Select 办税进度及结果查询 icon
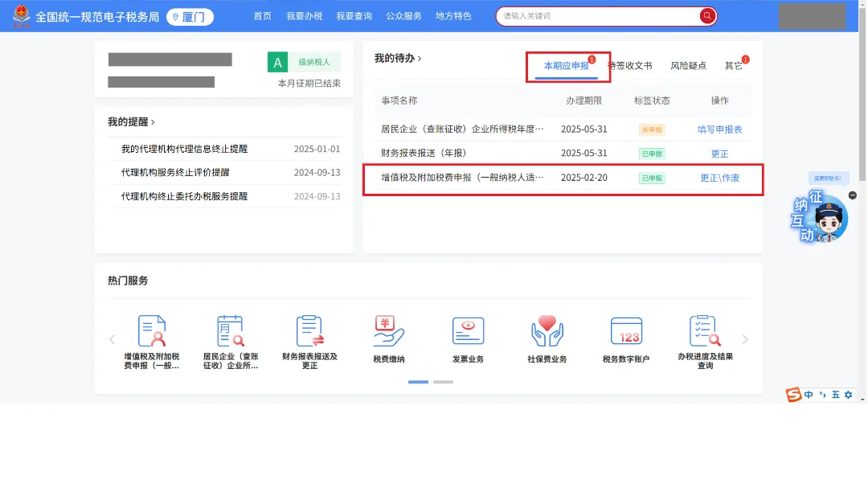 point(705,331)
